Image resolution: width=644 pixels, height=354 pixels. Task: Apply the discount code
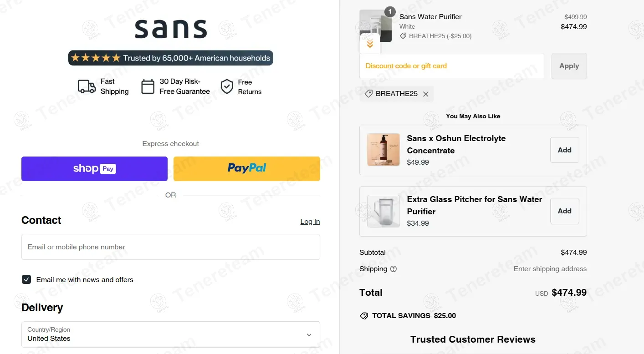[x=569, y=66]
